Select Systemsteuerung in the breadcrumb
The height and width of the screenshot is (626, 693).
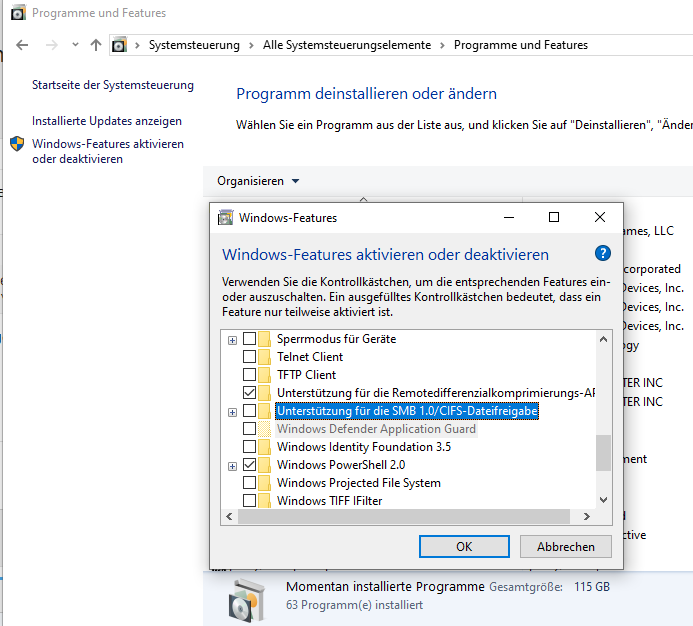point(194,45)
